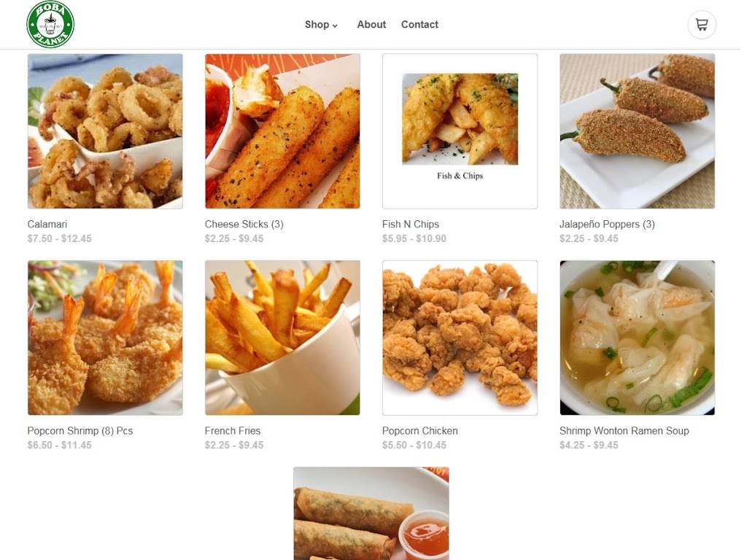Click the Shrimp Wonton Ramen Soup title
The height and width of the screenshot is (560, 747).
624,431
